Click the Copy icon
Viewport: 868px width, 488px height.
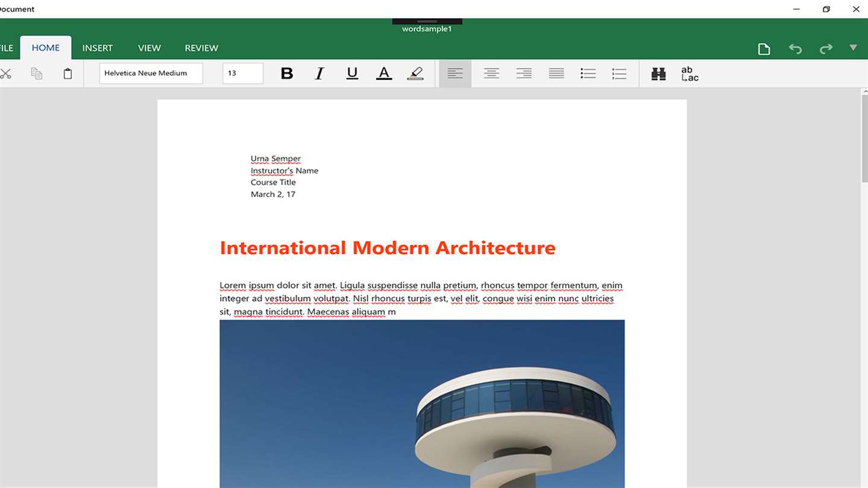(37, 74)
